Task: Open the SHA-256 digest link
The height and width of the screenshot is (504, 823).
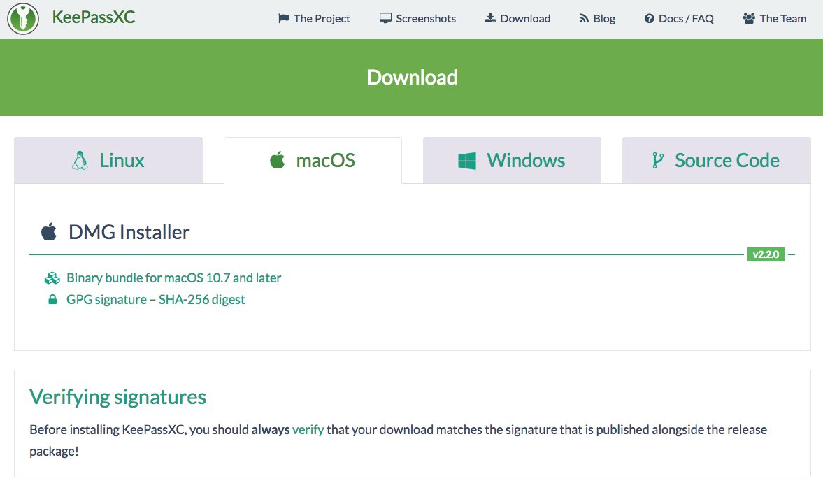Action: pos(201,300)
